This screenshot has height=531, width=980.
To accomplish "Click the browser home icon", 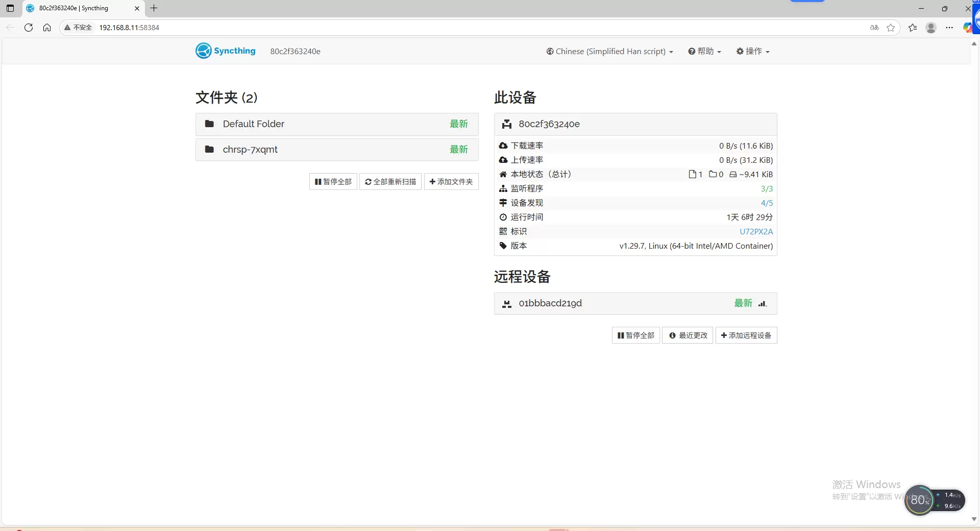I will 47,28.
